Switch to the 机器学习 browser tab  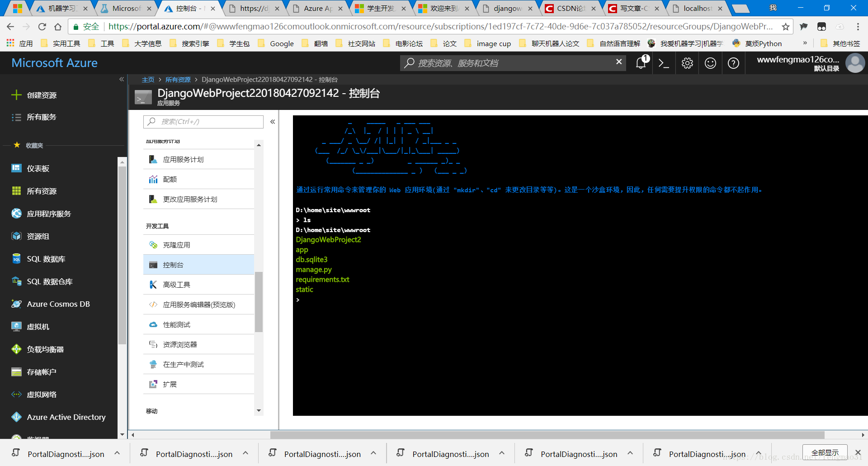coord(62,8)
